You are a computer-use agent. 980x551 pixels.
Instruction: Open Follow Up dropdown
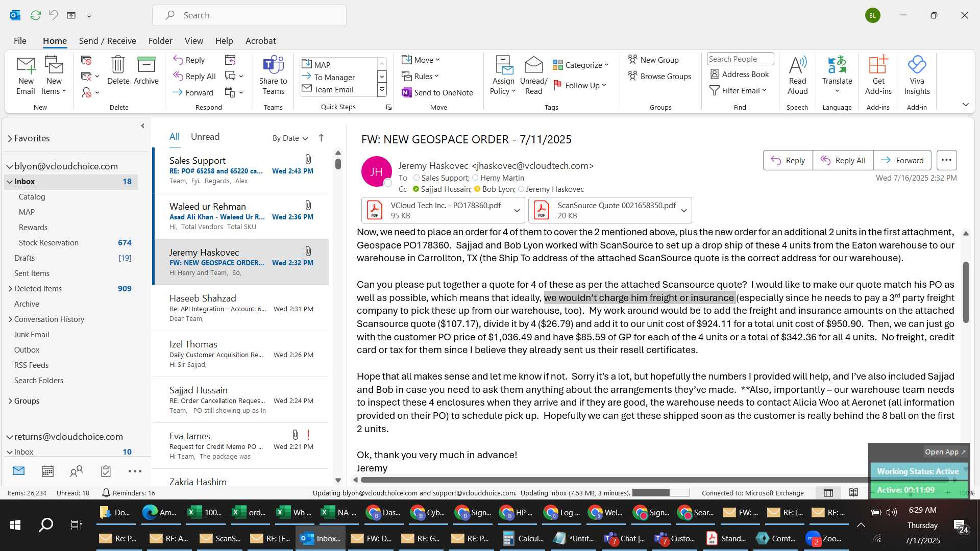click(x=580, y=85)
